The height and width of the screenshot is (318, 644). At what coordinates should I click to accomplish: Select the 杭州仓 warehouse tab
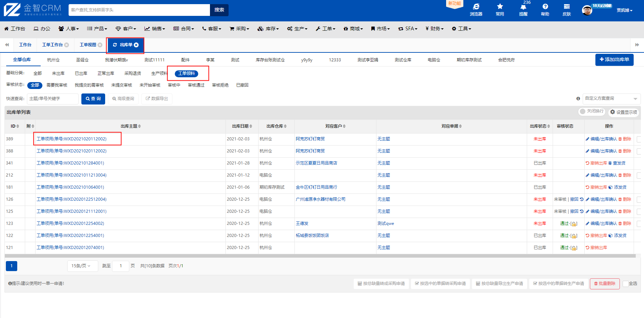(53, 60)
